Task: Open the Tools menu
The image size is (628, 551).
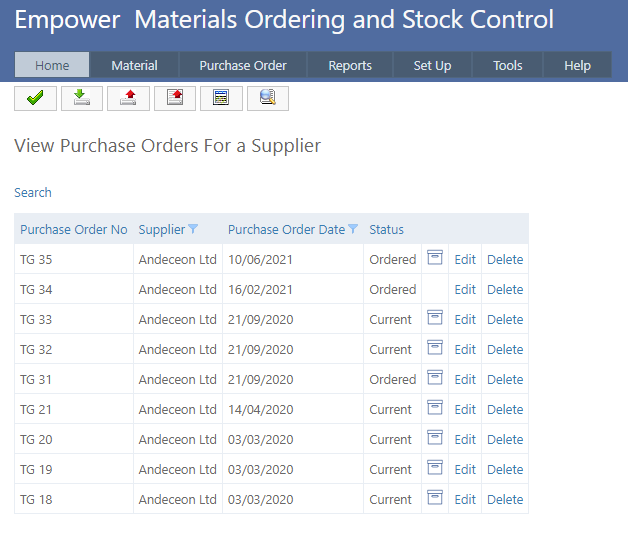Action: pos(508,65)
